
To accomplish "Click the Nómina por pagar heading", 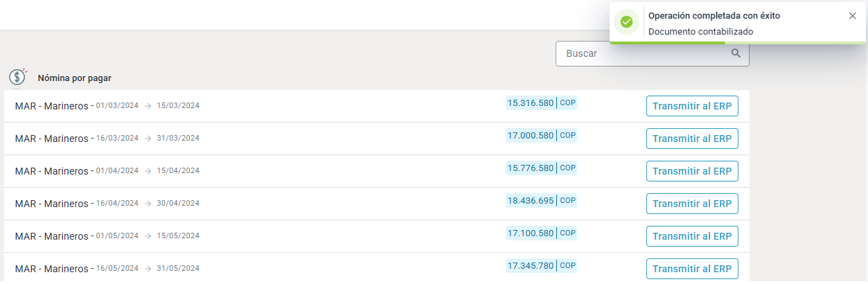I will 74,78.
